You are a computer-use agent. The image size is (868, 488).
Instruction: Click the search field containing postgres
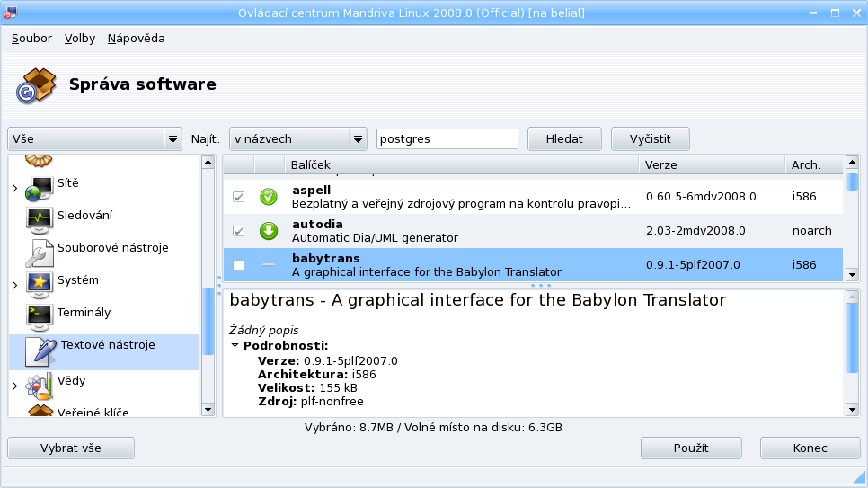pyautogui.click(x=447, y=139)
